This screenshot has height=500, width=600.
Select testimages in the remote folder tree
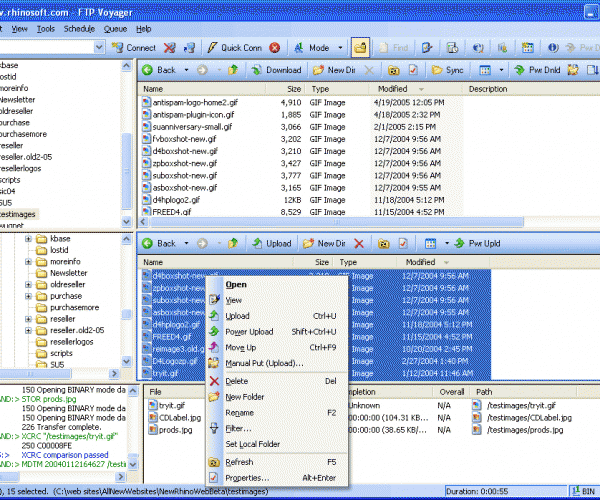click(18, 214)
